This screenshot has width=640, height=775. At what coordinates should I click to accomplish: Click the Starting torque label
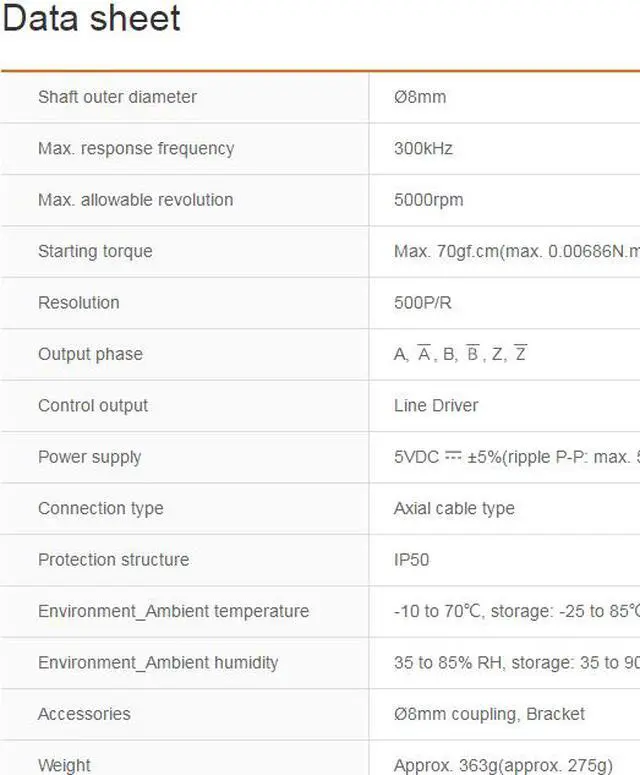point(95,251)
